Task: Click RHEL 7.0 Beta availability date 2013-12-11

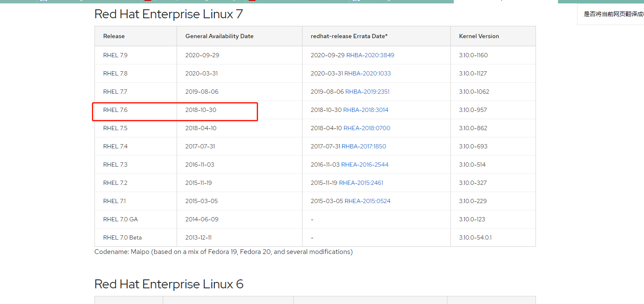Action: coord(198,237)
